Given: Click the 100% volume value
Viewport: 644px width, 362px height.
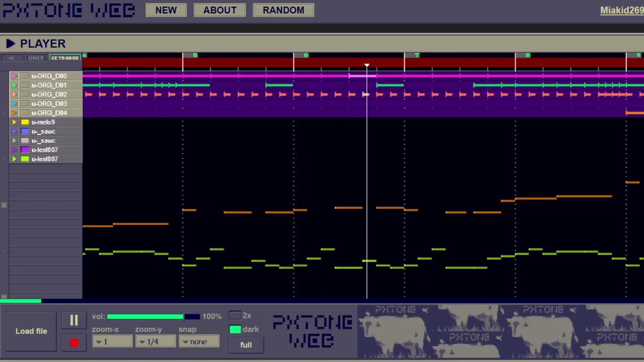Looking at the screenshot, I should 212,317.
